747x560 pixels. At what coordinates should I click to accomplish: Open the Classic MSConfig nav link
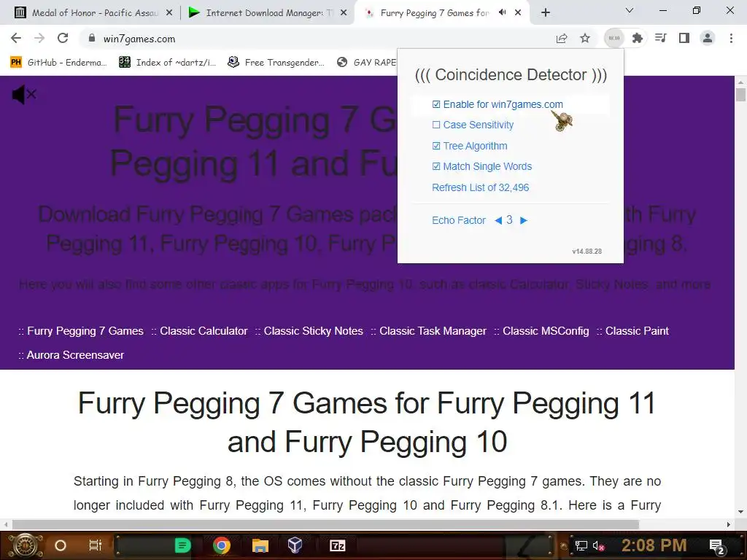coord(546,331)
